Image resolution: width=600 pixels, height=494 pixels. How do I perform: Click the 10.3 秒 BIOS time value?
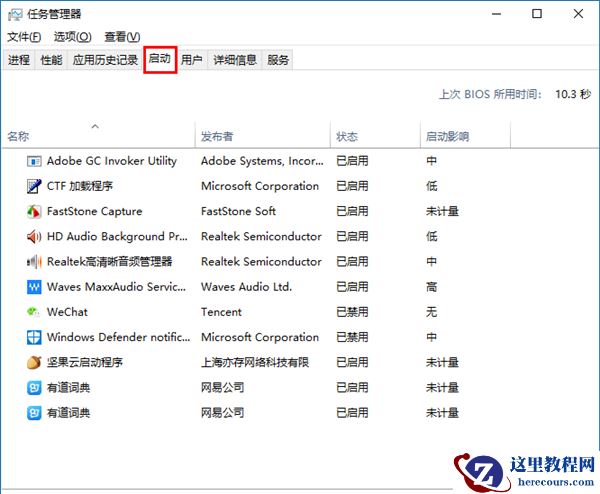click(573, 94)
